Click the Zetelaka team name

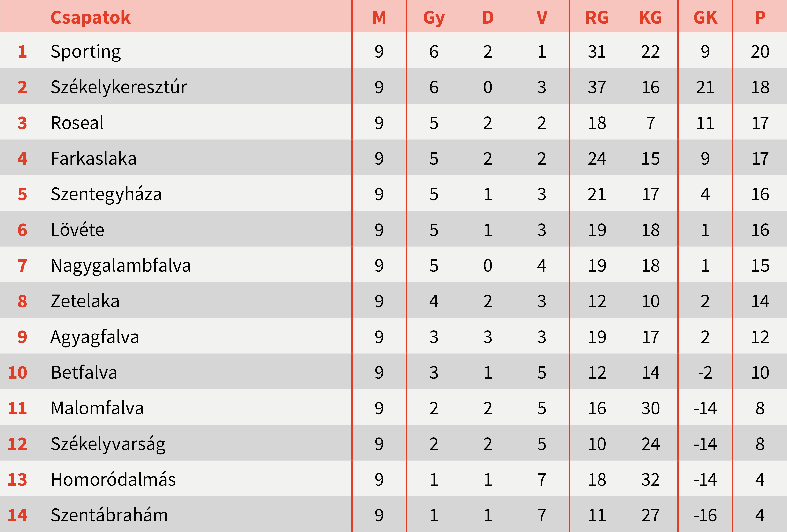click(x=85, y=301)
